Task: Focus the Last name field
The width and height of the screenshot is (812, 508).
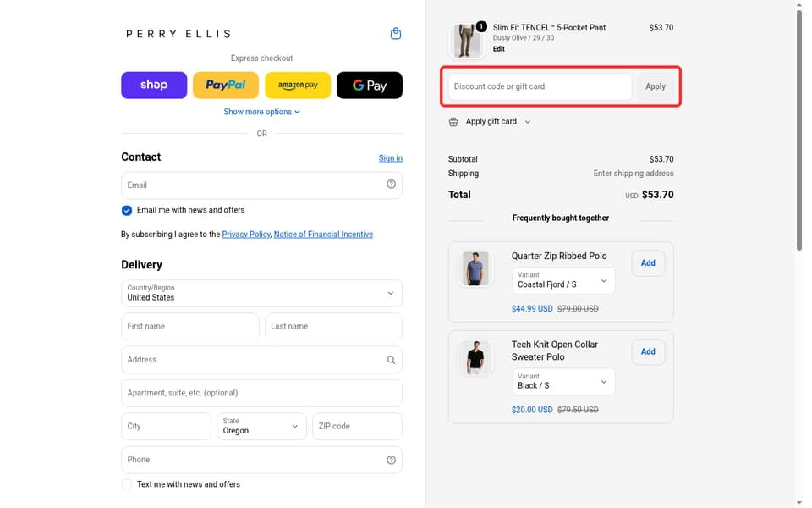Action: (x=333, y=327)
